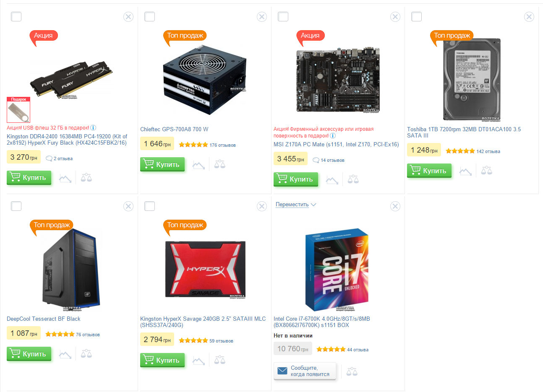Remove MSI Z170A PC Mate from list

point(395,17)
